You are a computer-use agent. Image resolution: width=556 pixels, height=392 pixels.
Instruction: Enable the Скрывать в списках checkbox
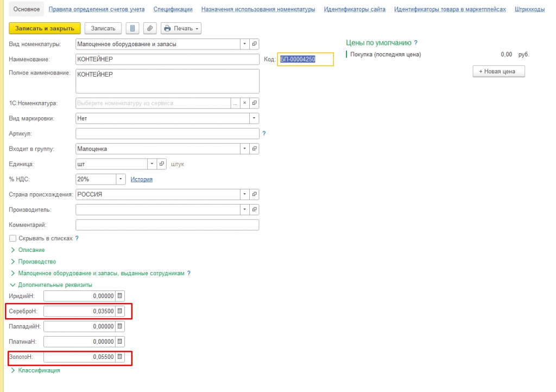click(13, 238)
